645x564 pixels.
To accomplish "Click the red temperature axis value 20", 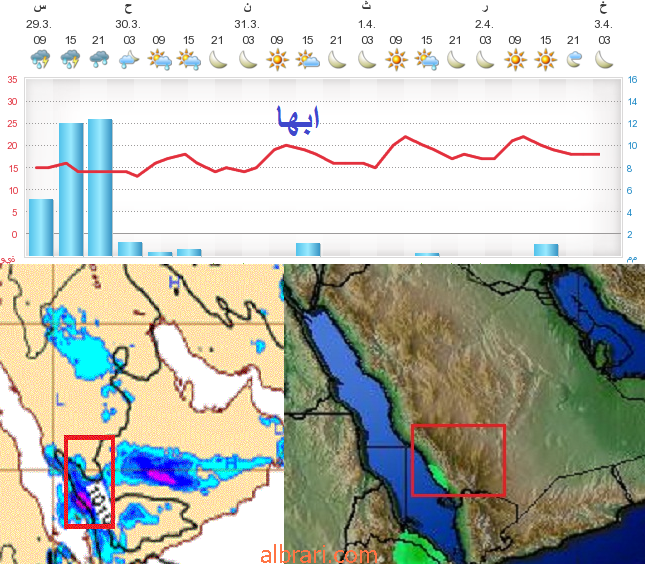I will [12, 146].
